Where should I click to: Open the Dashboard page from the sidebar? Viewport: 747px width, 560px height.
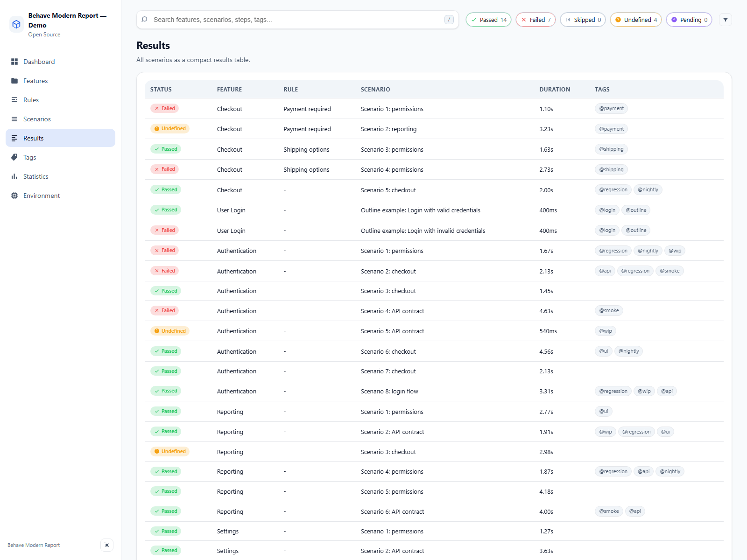[x=60, y=62]
